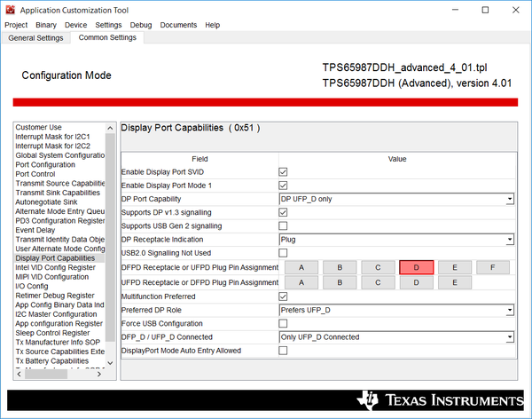Image resolution: width=532 pixels, height=419 pixels.
Task: Click register list scroll up arrow
Action: tap(110, 128)
